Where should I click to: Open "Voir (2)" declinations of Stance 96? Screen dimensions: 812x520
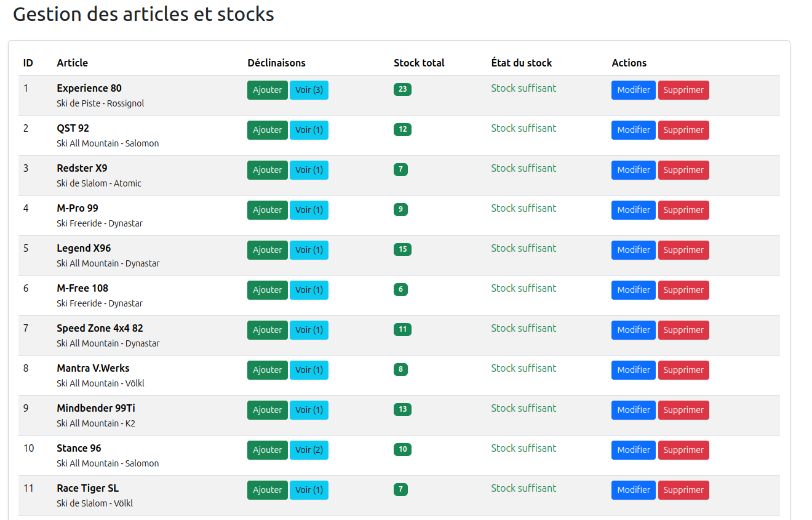click(309, 450)
